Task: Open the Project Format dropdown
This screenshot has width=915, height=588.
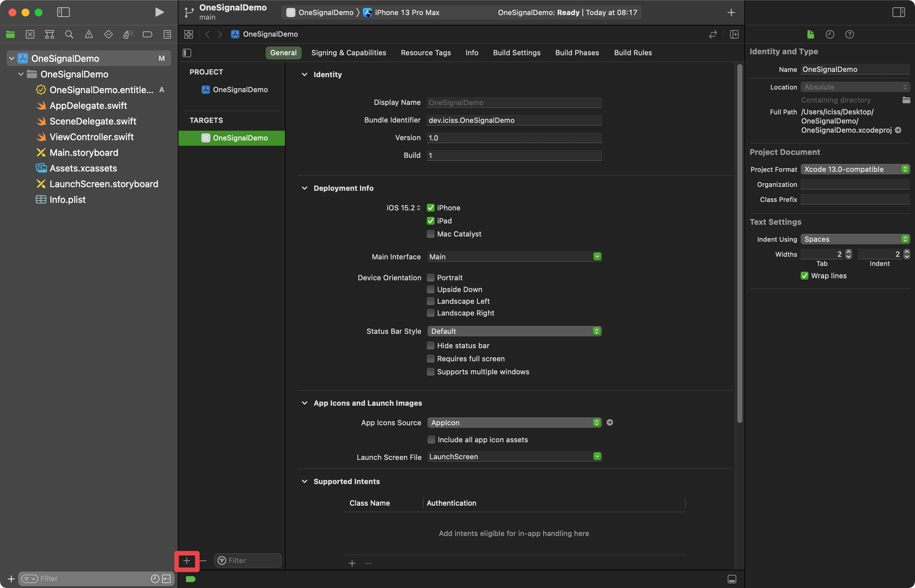Action: 855,169
